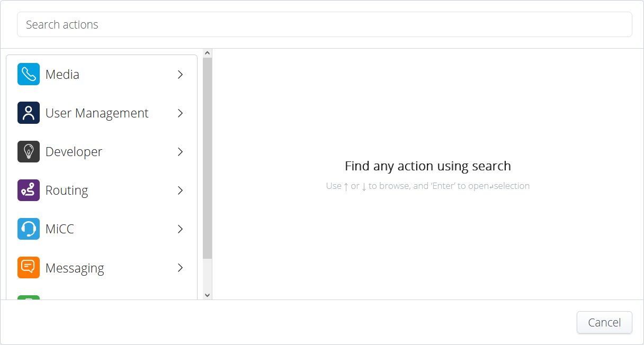The height and width of the screenshot is (345, 644).
Task: Expand the Media category chevron
Action: coord(180,75)
